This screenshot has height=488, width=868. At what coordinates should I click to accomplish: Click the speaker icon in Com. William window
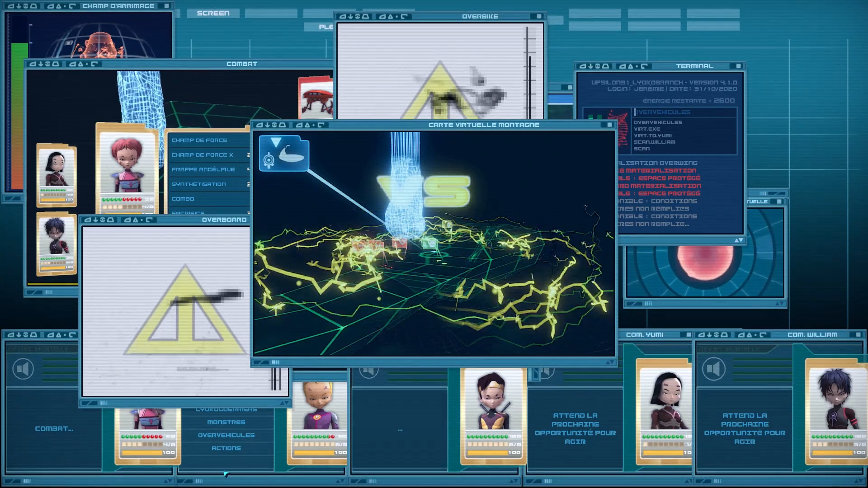[713, 369]
